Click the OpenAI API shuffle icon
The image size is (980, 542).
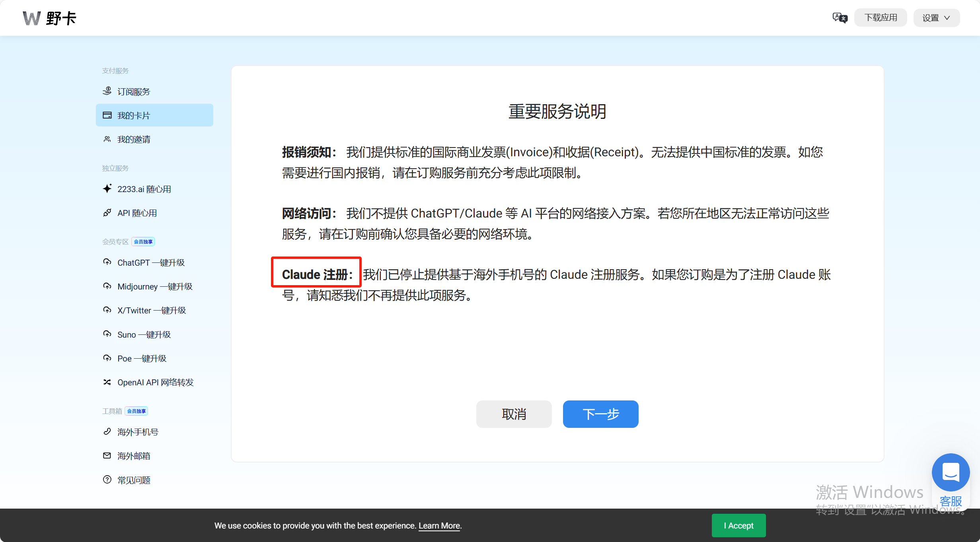point(107,382)
